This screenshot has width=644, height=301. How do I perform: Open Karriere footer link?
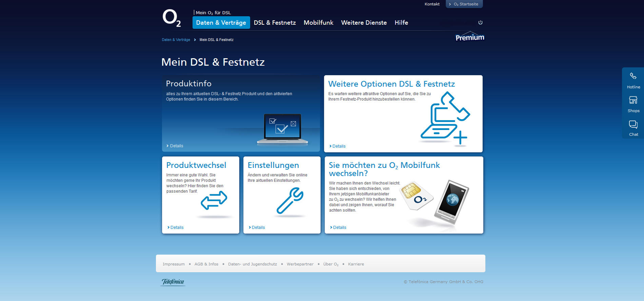356,264
